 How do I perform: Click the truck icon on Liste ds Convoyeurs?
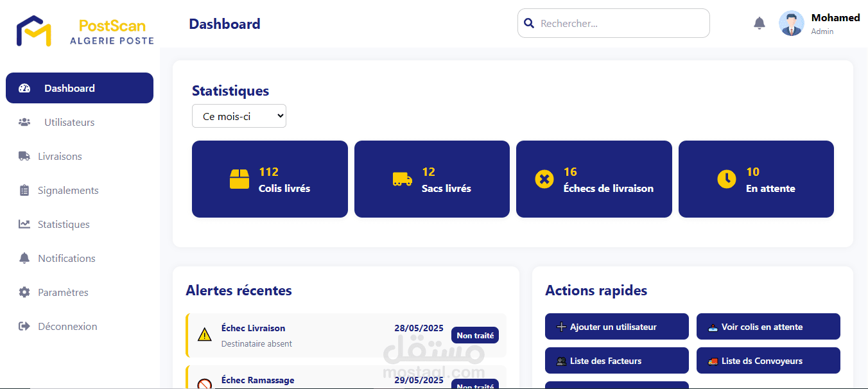[713, 361]
